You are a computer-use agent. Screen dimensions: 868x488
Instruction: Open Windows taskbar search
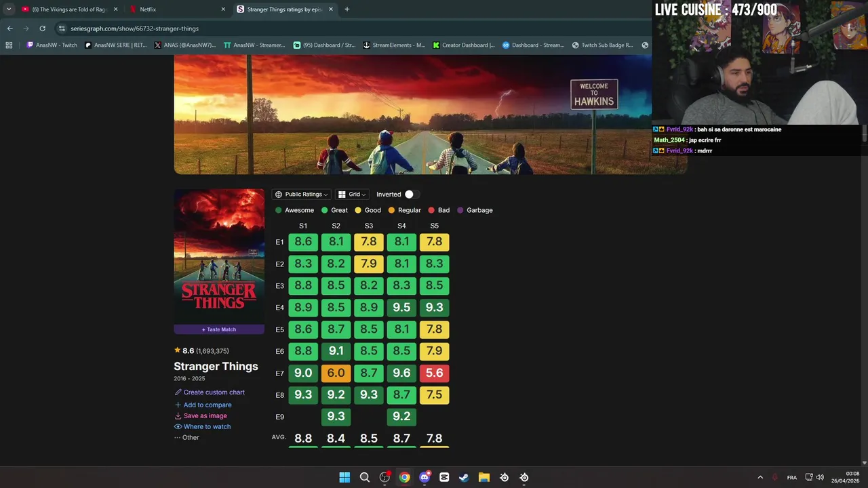(x=364, y=477)
